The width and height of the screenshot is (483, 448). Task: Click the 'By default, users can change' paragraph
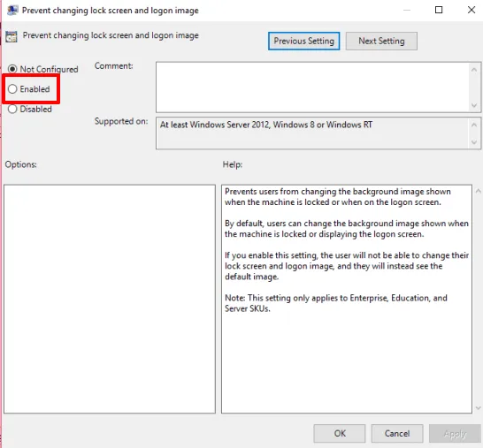(347, 229)
